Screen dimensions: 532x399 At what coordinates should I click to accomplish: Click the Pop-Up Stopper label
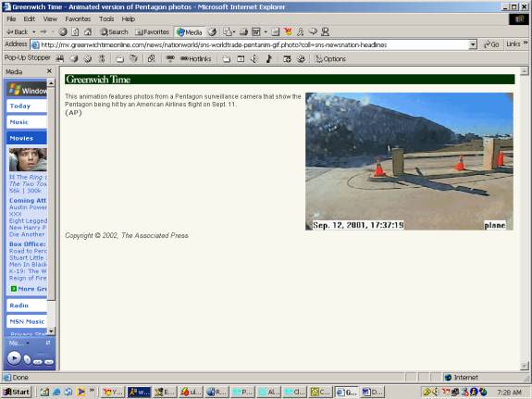(x=27, y=57)
